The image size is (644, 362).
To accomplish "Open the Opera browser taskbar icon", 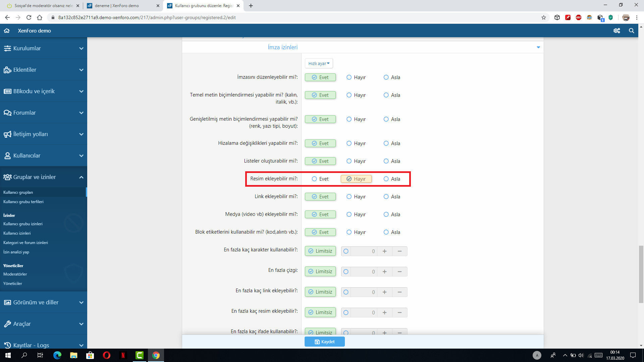I will click(107, 355).
